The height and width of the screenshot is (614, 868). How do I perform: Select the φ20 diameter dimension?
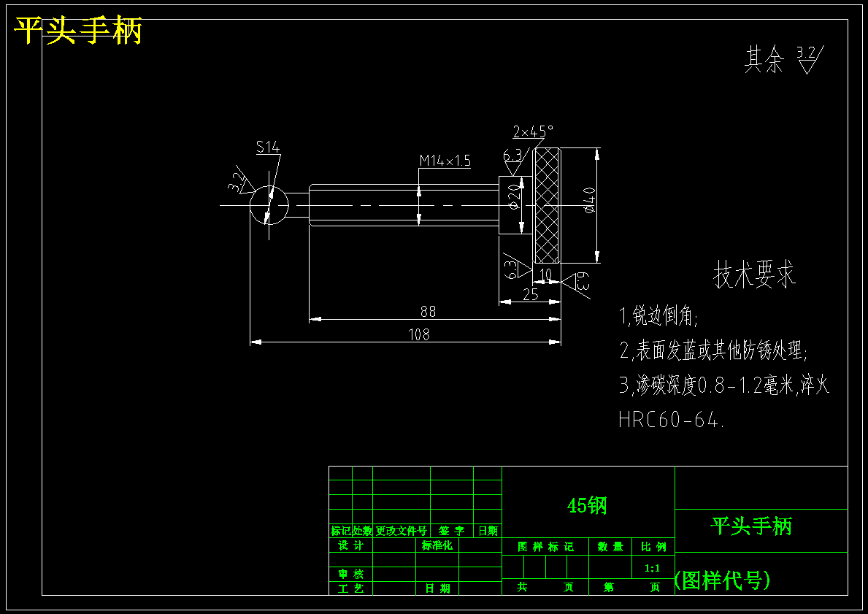point(514,199)
